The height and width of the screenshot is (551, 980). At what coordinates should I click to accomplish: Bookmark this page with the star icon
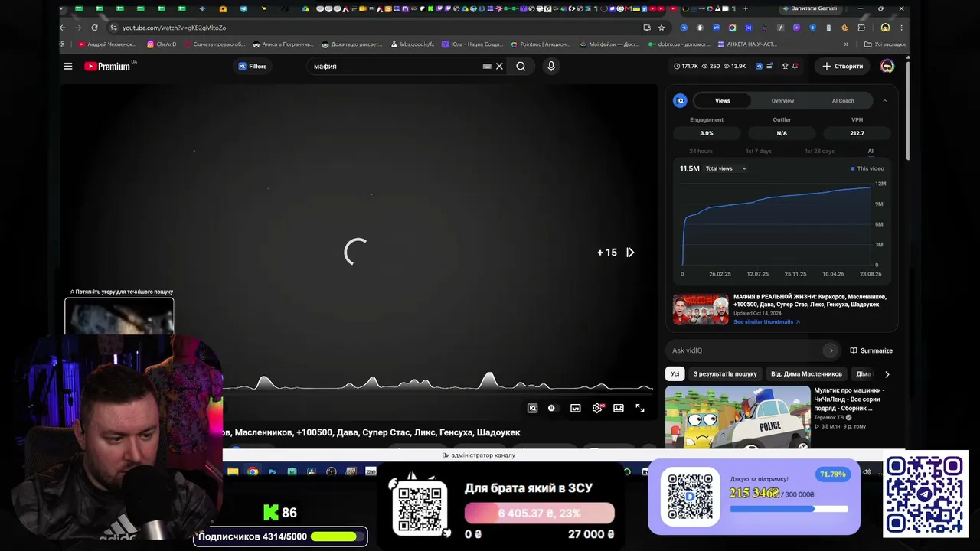[x=661, y=28]
